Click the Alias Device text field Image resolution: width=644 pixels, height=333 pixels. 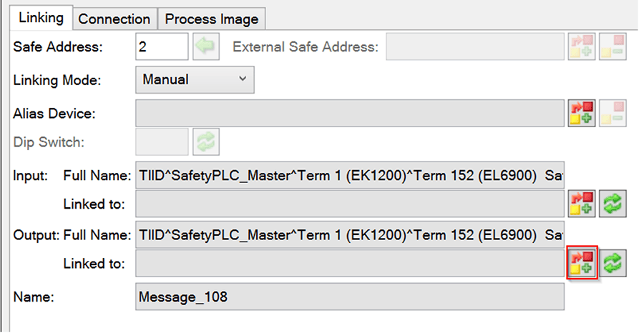(x=350, y=113)
